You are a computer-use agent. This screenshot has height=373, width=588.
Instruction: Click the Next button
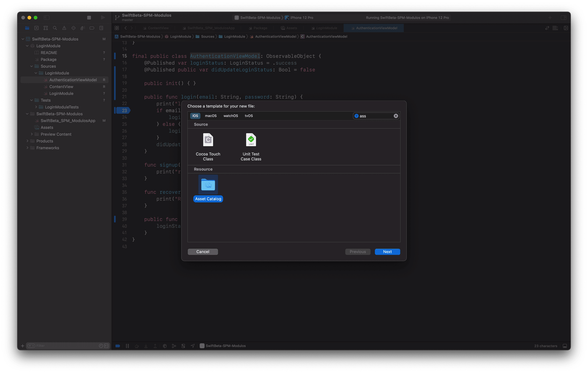coord(387,252)
